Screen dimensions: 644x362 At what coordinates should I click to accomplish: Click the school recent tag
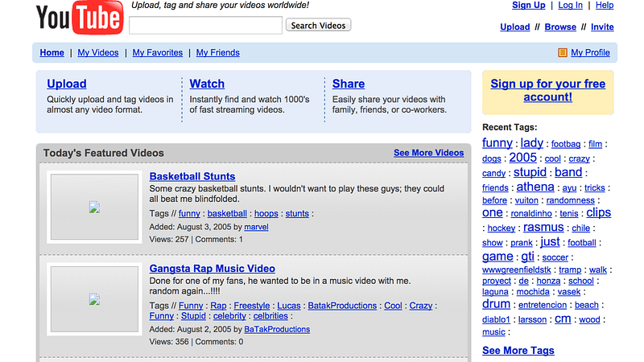[x=580, y=281]
